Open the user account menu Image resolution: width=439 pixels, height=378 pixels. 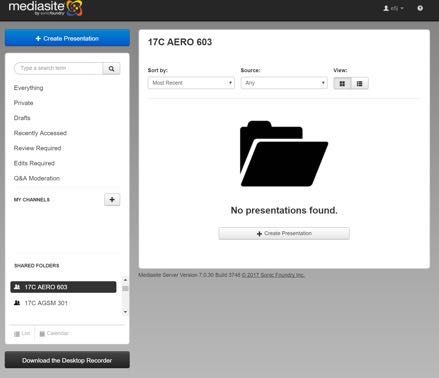tap(393, 8)
